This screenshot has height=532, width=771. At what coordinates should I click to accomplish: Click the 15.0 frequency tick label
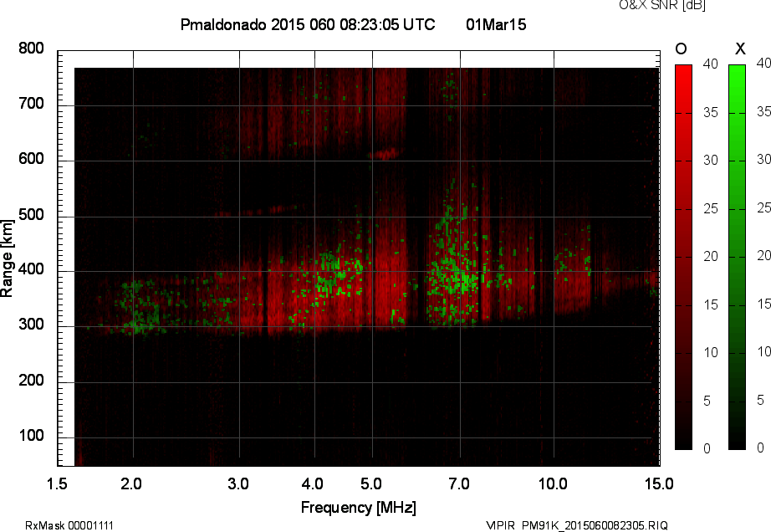659,483
